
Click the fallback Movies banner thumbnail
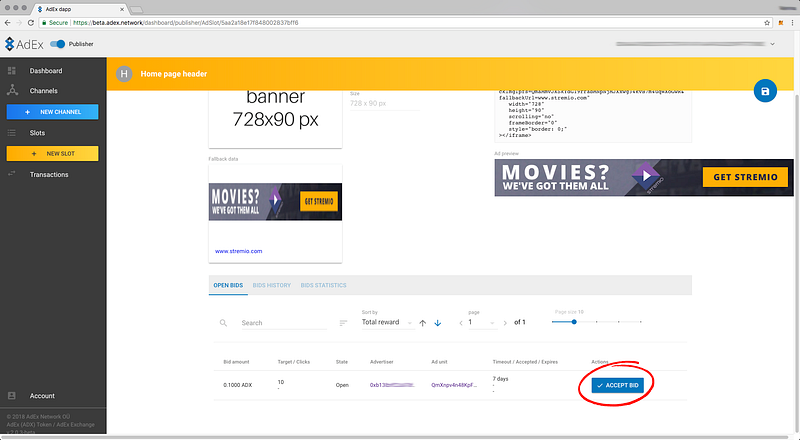(276, 202)
